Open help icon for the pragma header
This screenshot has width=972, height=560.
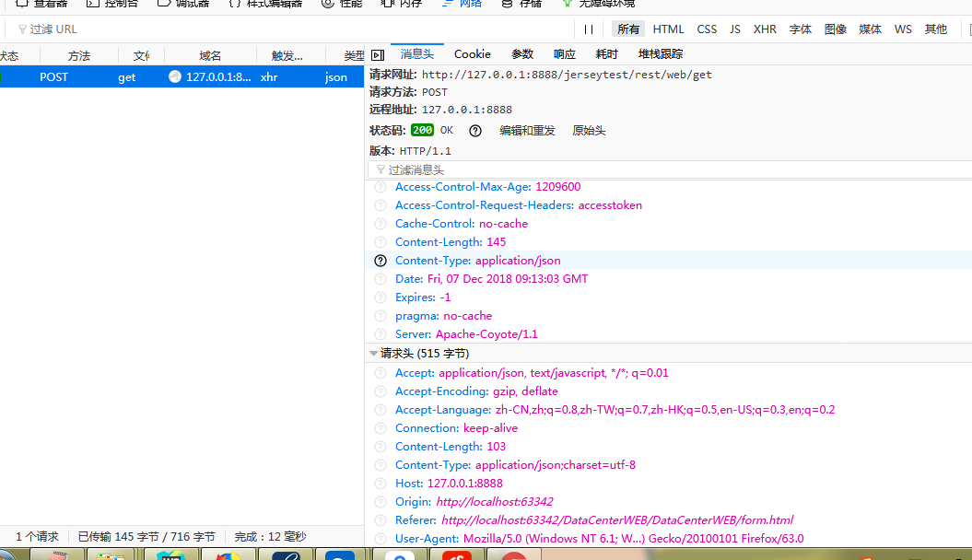pyautogui.click(x=381, y=316)
